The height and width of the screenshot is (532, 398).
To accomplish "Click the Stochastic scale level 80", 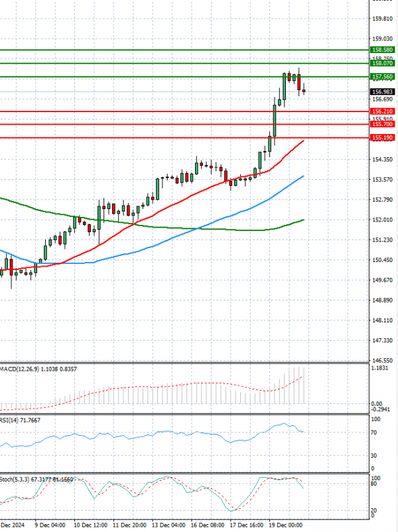I will 373,484.
